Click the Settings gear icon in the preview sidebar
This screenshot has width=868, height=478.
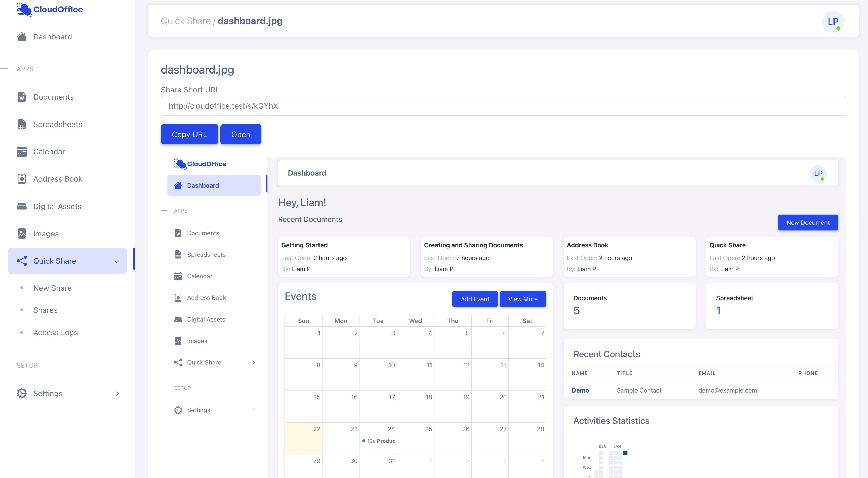click(x=178, y=410)
